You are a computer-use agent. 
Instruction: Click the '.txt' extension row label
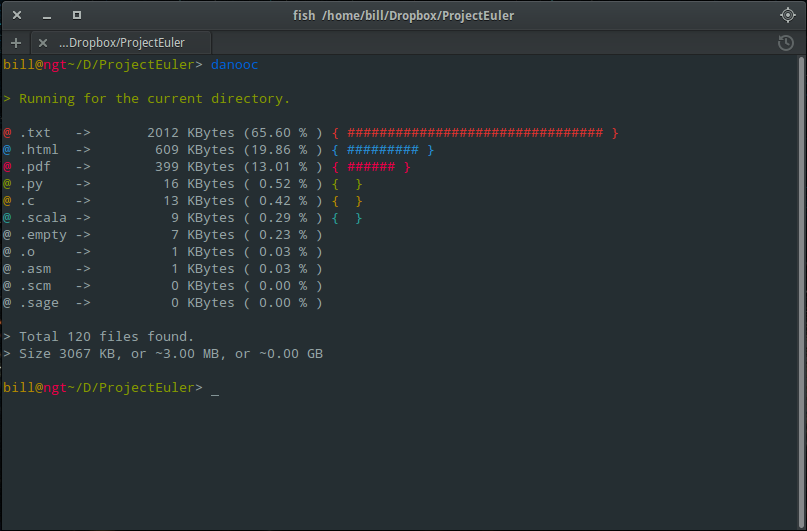[35, 133]
